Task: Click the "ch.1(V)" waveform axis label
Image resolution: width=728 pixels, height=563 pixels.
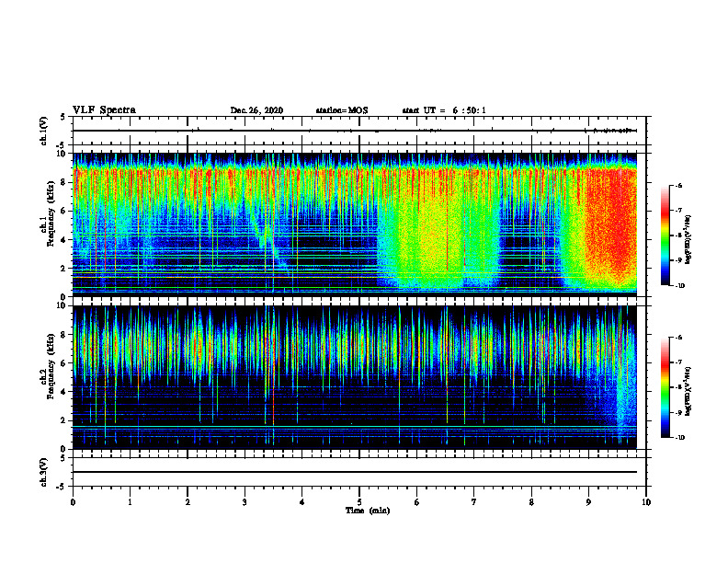Action: [x=44, y=131]
